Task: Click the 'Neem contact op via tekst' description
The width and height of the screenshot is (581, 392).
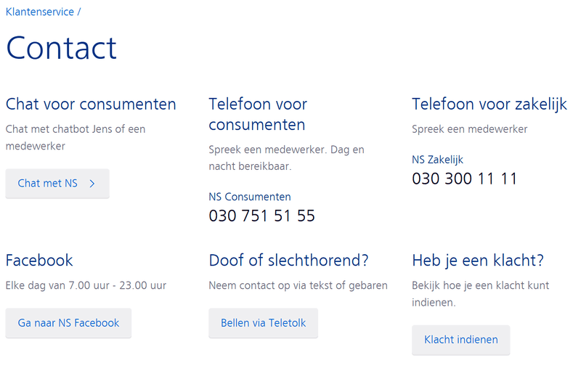Action: click(x=298, y=285)
